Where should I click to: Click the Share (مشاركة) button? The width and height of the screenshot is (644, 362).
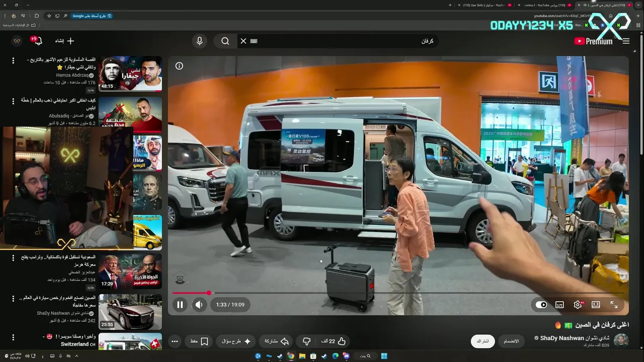pyautogui.click(x=276, y=341)
